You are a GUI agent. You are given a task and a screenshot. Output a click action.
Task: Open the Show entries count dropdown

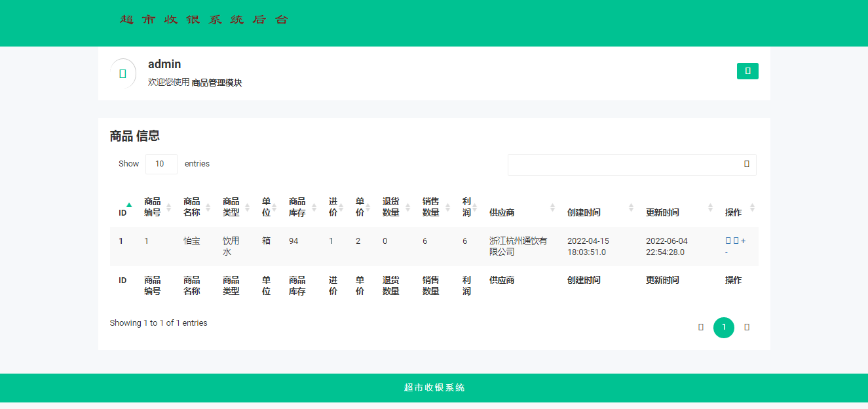click(161, 164)
